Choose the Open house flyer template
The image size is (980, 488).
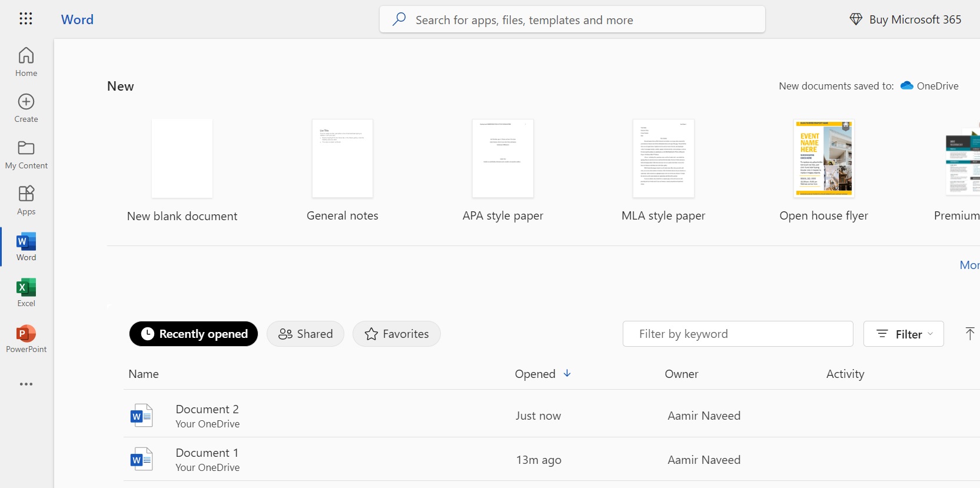coord(824,171)
